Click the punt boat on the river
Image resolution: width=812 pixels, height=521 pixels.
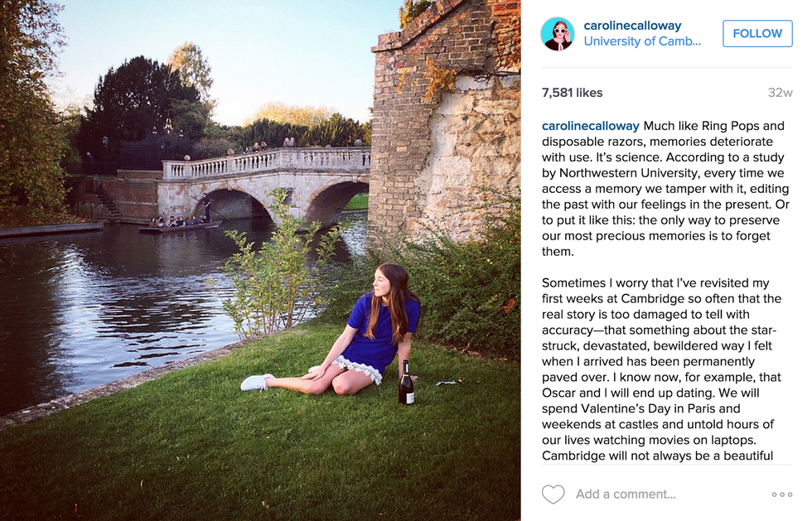coord(179,224)
